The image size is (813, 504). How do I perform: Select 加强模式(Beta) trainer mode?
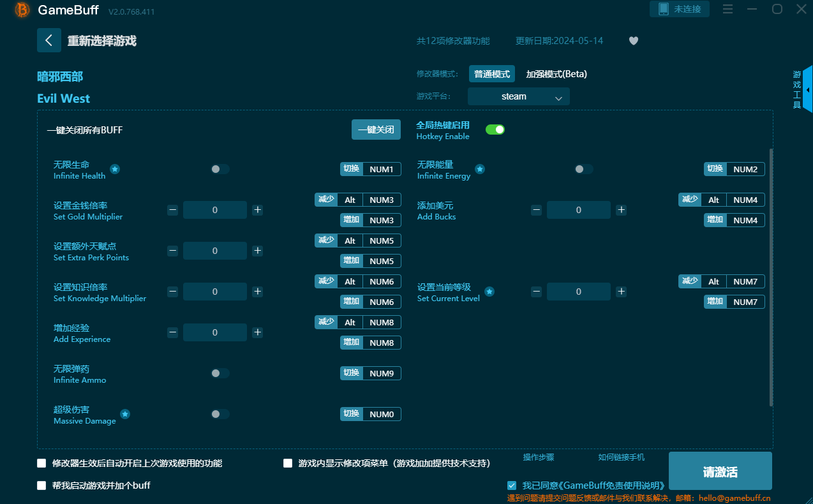pyautogui.click(x=556, y=74)
